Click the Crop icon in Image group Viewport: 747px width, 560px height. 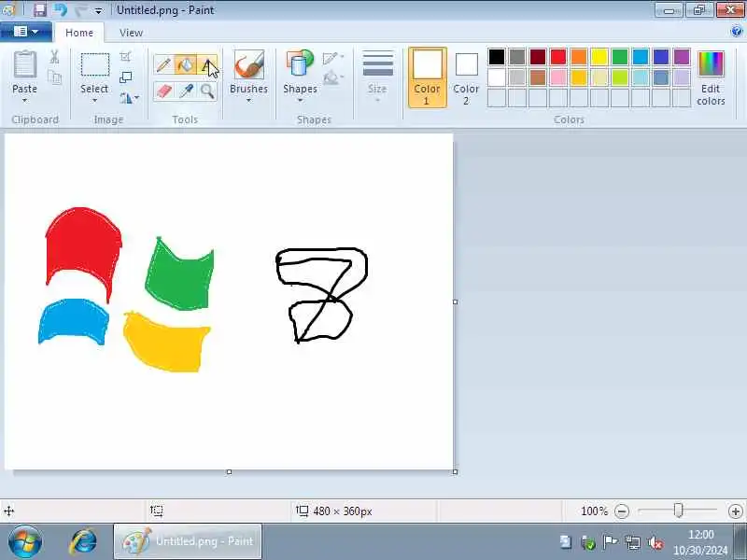click(x=125, y=57)
